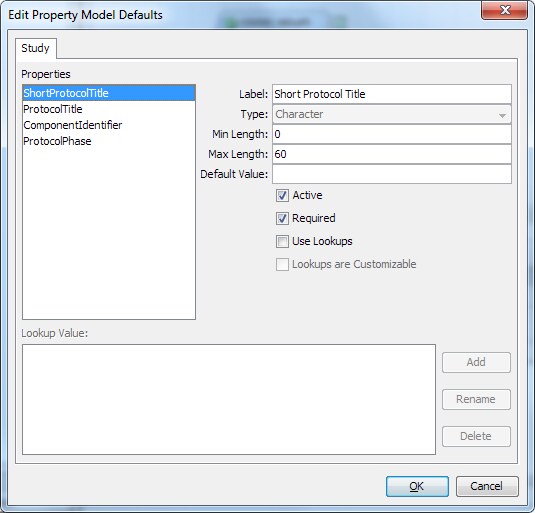
Task: Click the Cancel button
Action: tap(487, 486)
